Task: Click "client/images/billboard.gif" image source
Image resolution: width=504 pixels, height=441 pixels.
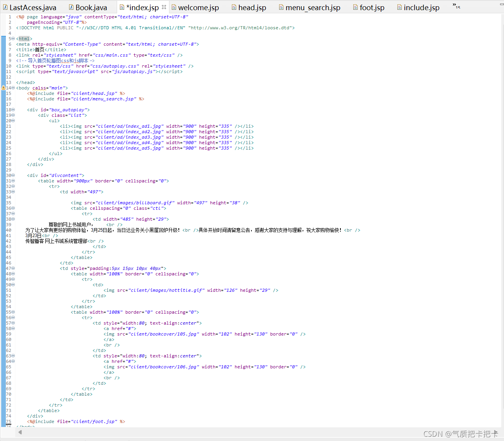Action: pos(135,203)
